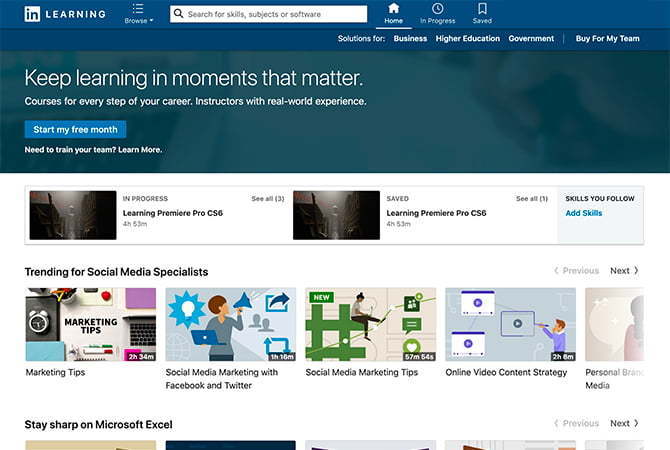
Task: Click Previous in Stay sharp on Excel
Action: [576, 423]
